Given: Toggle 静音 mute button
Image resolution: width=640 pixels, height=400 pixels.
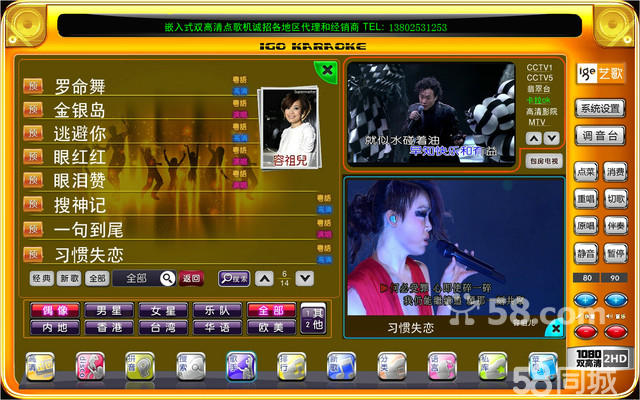Looking at the screenshot, I should click(x=586, y=254).
